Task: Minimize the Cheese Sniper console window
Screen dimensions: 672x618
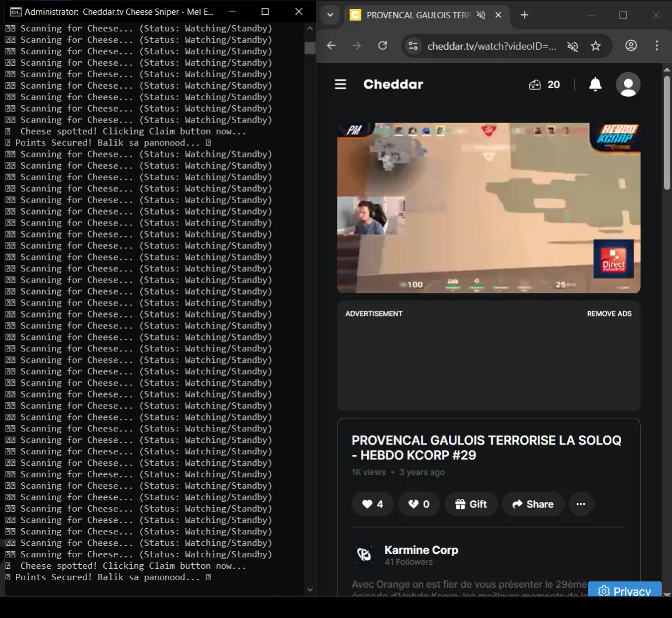Action: coord(232,11)
